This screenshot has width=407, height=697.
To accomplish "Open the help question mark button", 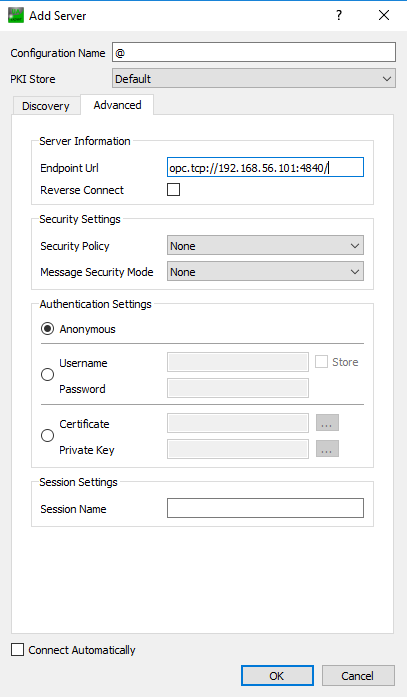I will pos(339,16).
